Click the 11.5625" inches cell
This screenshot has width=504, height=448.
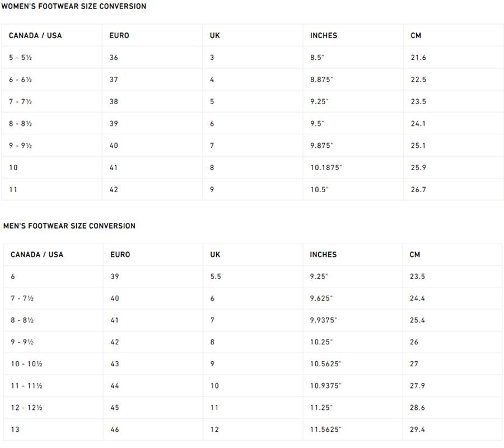[x=325, y=430]
